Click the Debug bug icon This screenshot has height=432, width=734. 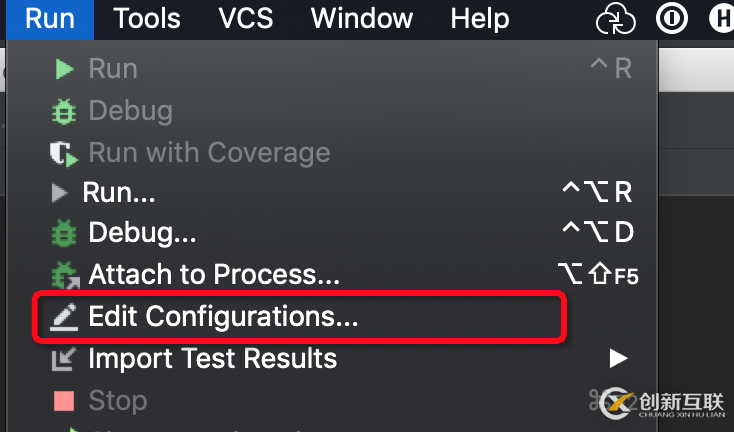coord(64,111)
